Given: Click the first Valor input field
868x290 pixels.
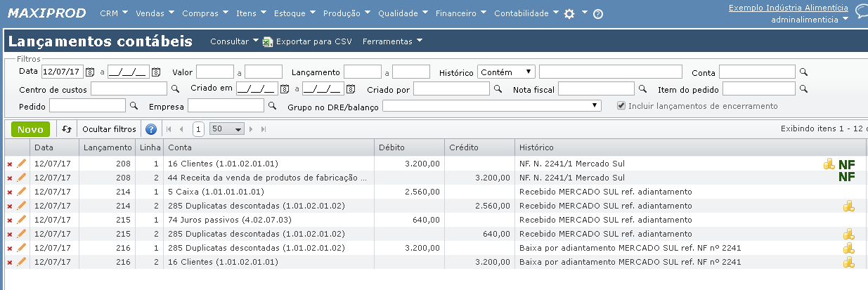Looking at the screenshot, I should pos(214,72).
